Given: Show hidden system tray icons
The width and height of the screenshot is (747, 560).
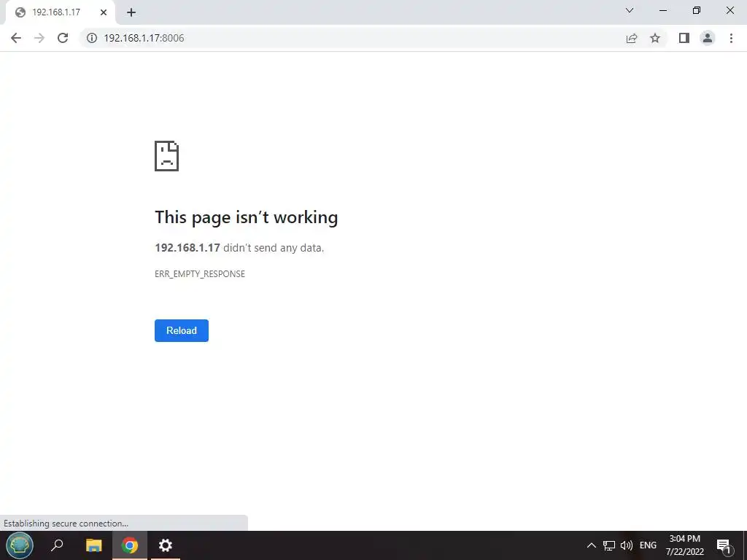Looking at the screenshot, I should click(591, 545).
